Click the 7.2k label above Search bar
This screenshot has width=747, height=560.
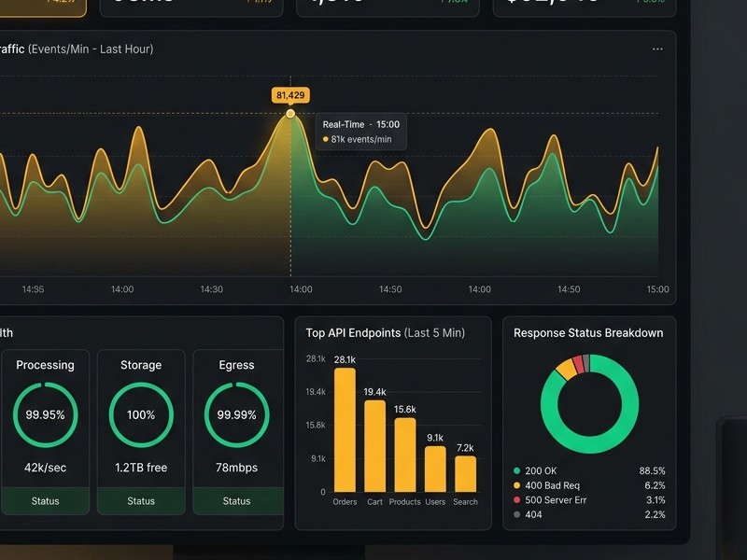[465, 448]
